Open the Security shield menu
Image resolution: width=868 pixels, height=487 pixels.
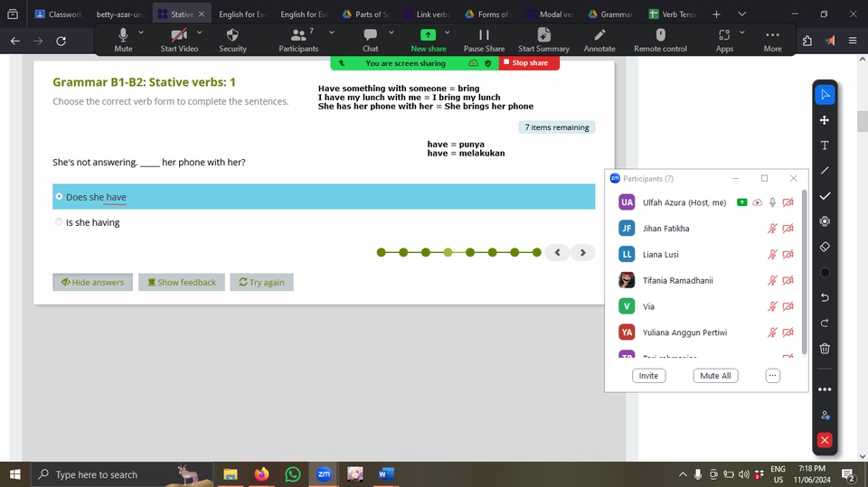coord(232,41)
